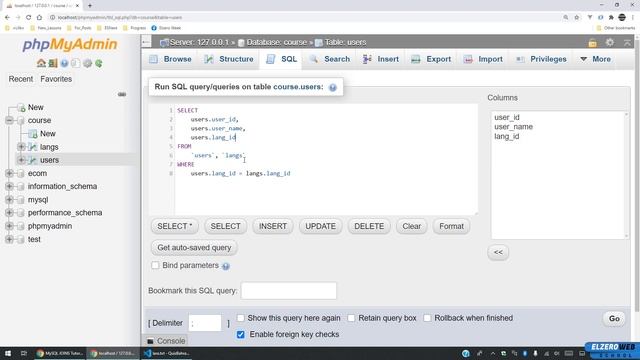
Task: Expand the mysql database node
Action: click(x=9, y=200)
